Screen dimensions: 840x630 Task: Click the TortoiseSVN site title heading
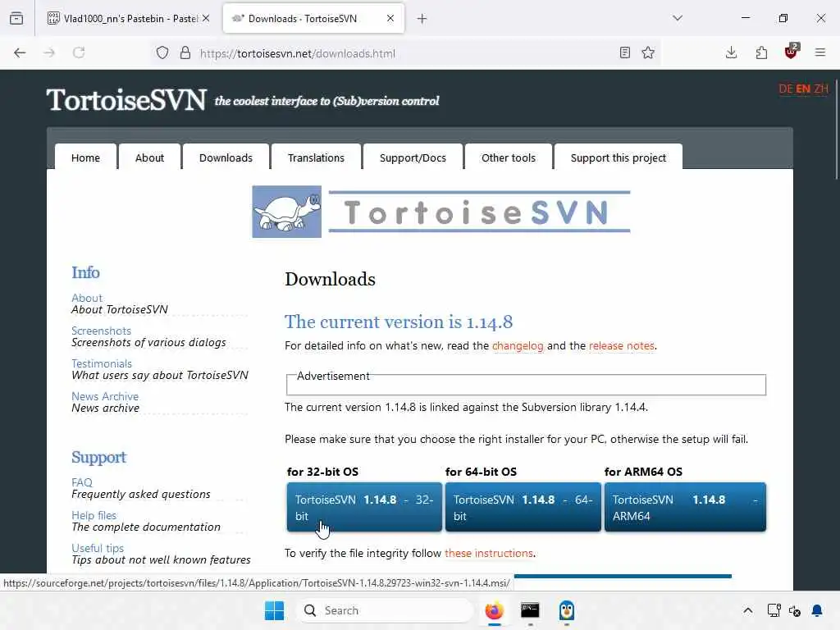coord(126,99)
